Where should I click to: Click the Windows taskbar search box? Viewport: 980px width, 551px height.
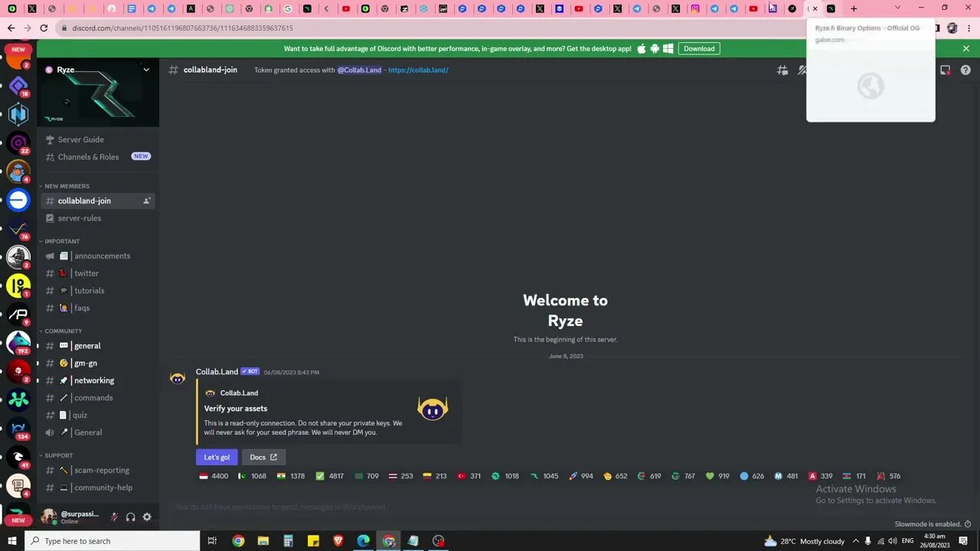(113, 541)
